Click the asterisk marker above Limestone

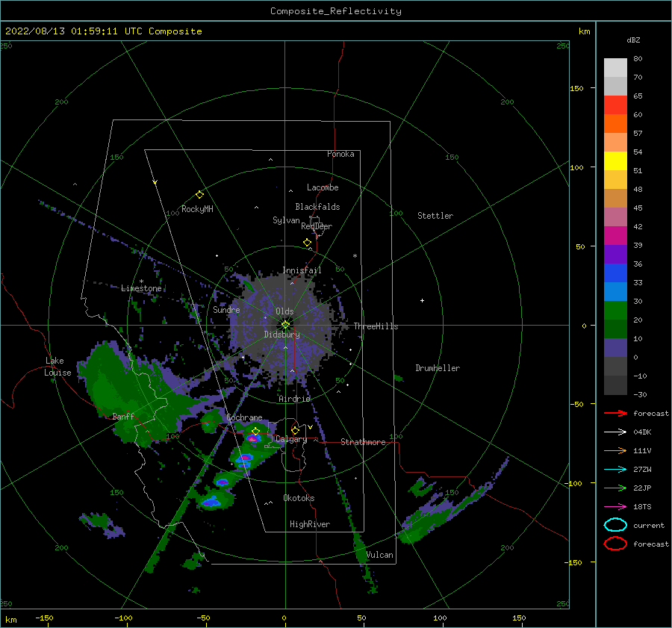141,282
